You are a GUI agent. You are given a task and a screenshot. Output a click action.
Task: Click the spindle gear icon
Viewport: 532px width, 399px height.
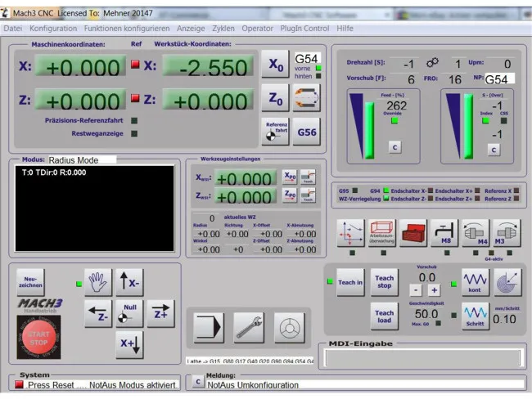pyautogui.click(x=432, y=62)
